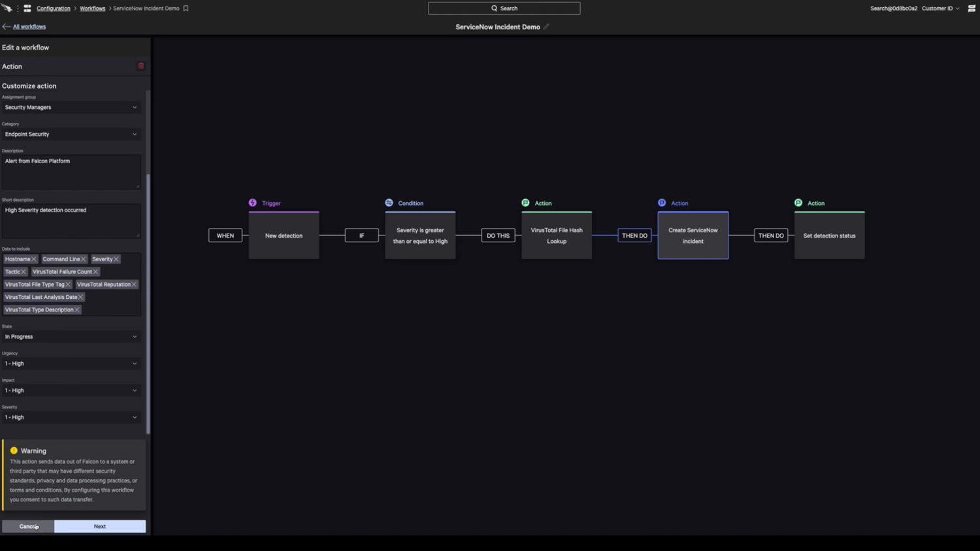Open the Assignment group dropdown
The width and height of the screenshot is (980, 551).
pos(71,107)
